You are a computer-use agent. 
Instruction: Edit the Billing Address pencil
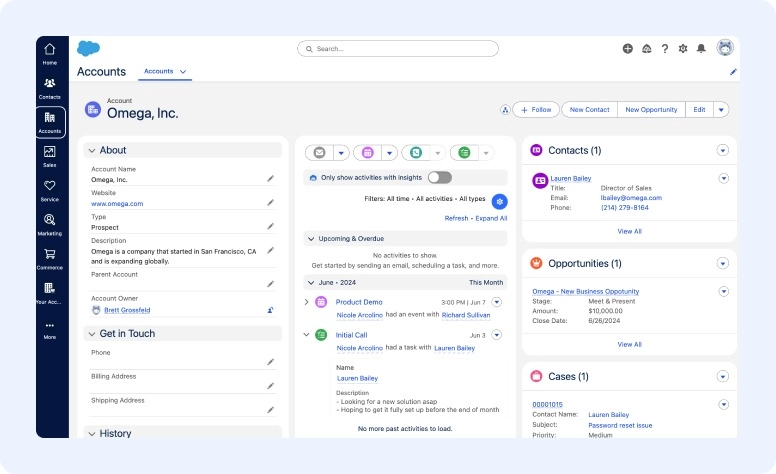270,386
